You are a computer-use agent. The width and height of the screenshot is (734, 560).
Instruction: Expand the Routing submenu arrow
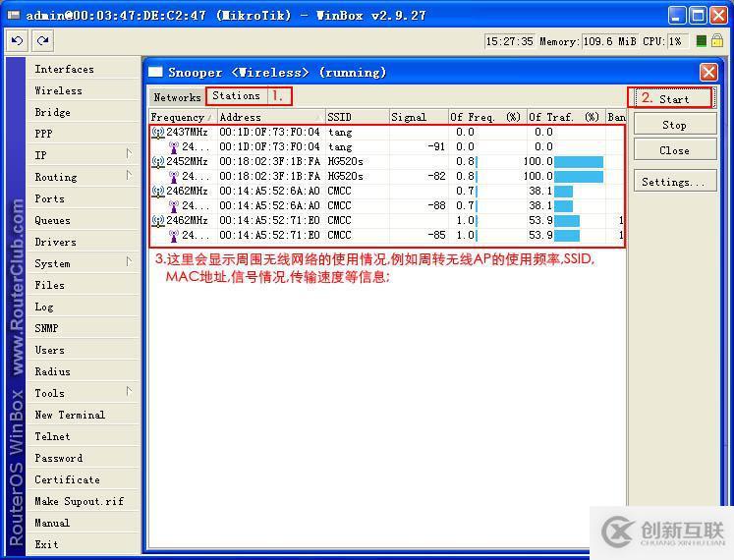click(129, 175)
